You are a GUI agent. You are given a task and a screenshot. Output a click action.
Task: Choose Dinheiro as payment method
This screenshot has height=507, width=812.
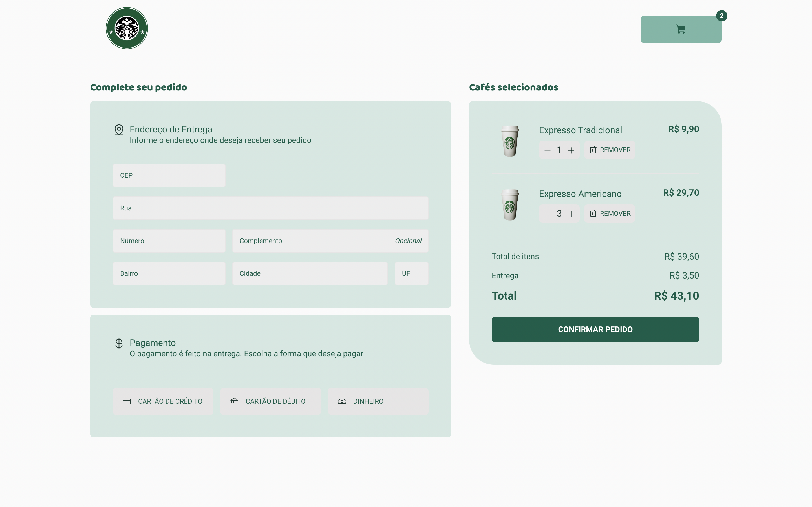(378, 401)
